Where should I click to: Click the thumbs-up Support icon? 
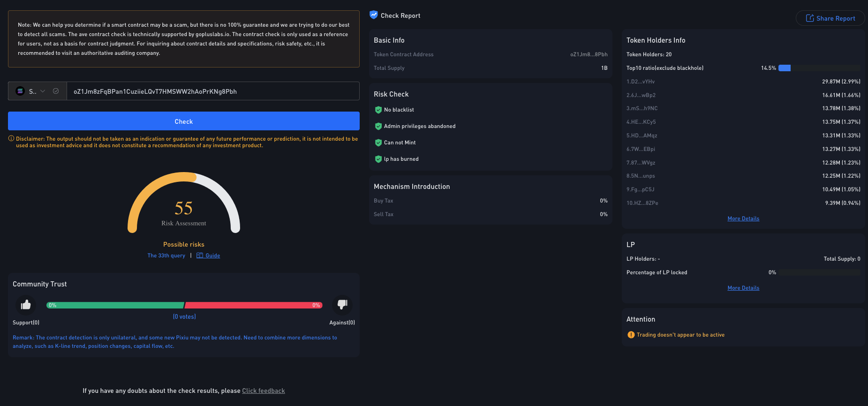tap(26, 305)
